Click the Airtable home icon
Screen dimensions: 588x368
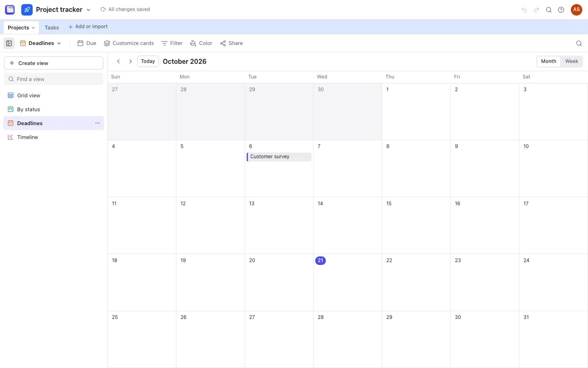pos(10,9)
